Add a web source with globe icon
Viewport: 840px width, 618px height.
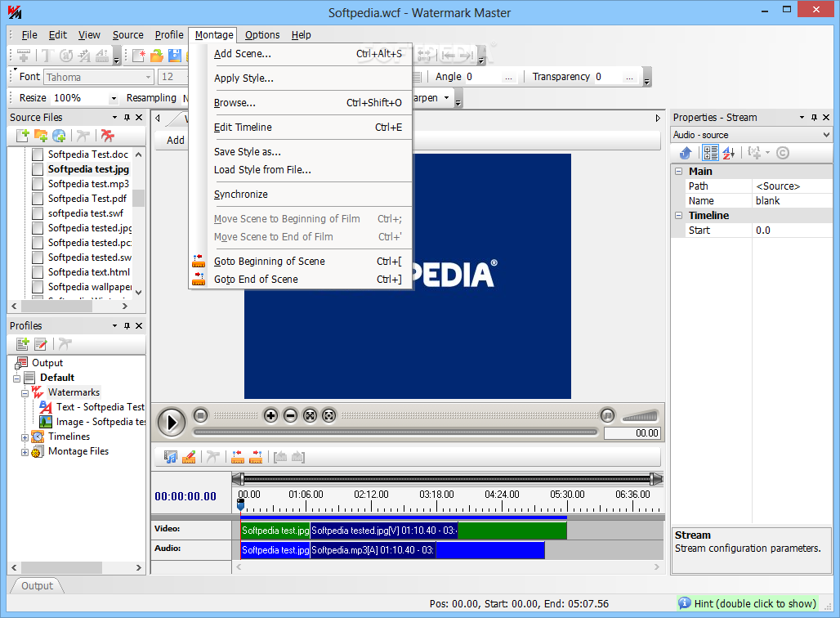[59, 136]
